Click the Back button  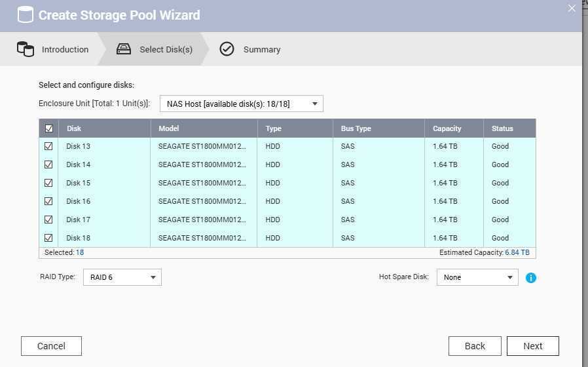click(475, 346)
